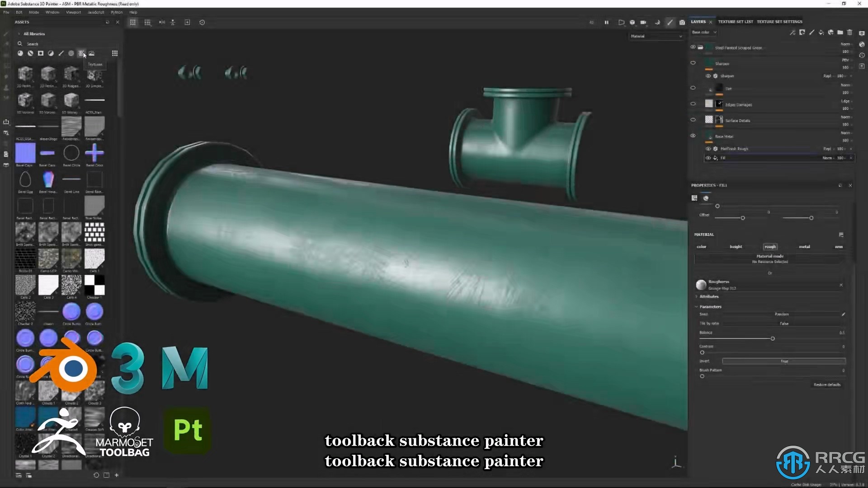Screen dimensions: 868x488
Task: Toggle visibility of Dirt layer
Action: [x=693, y=88]
